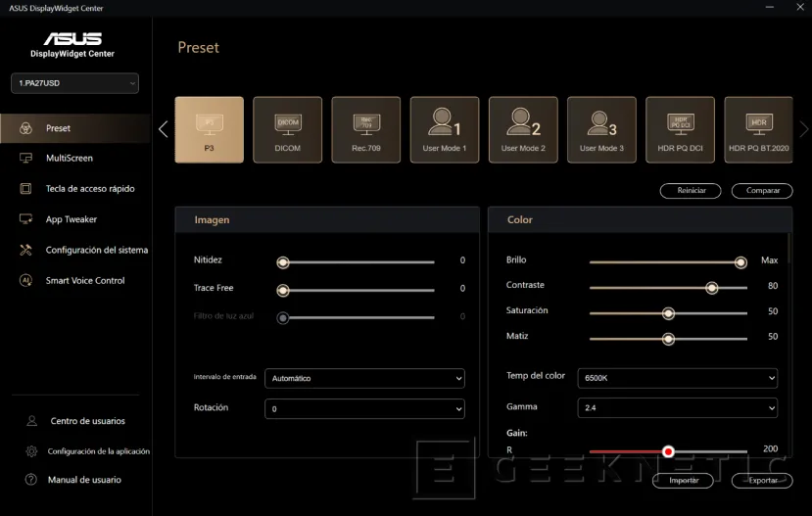
Task: Open the MultiScreen section
Action: pyautogui.click(x=69, y=159)
